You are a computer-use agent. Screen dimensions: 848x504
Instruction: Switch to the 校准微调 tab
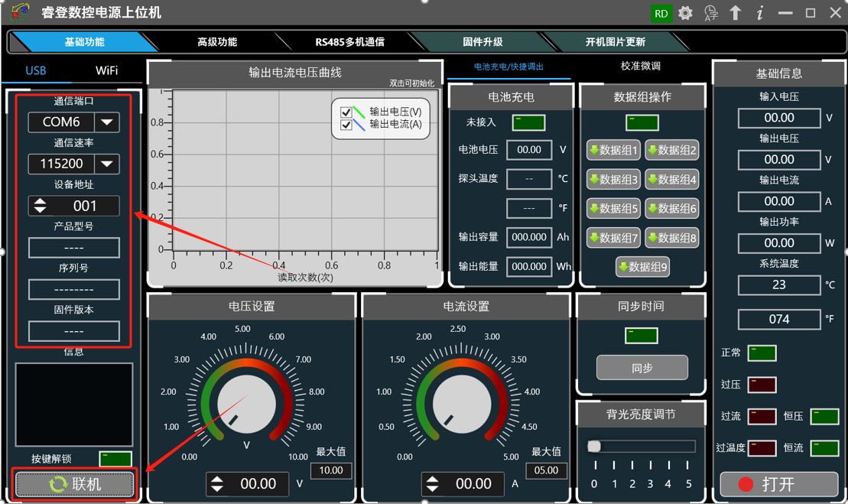point(641,66)
